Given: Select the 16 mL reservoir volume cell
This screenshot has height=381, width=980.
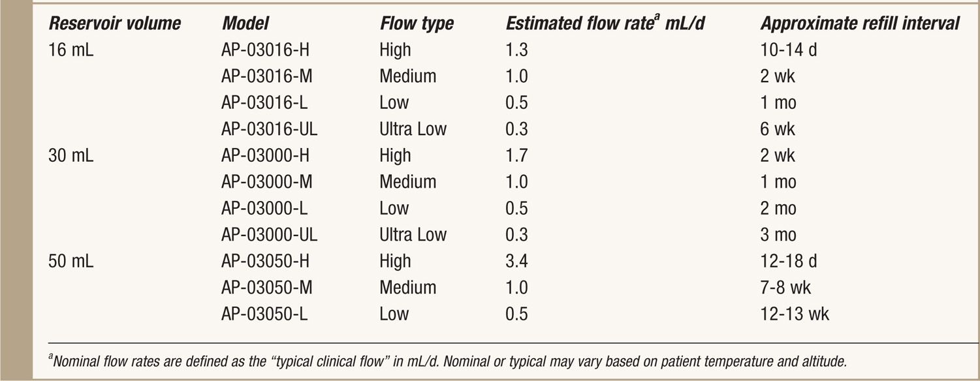Looking at the screenshot, I should (71, 50).
